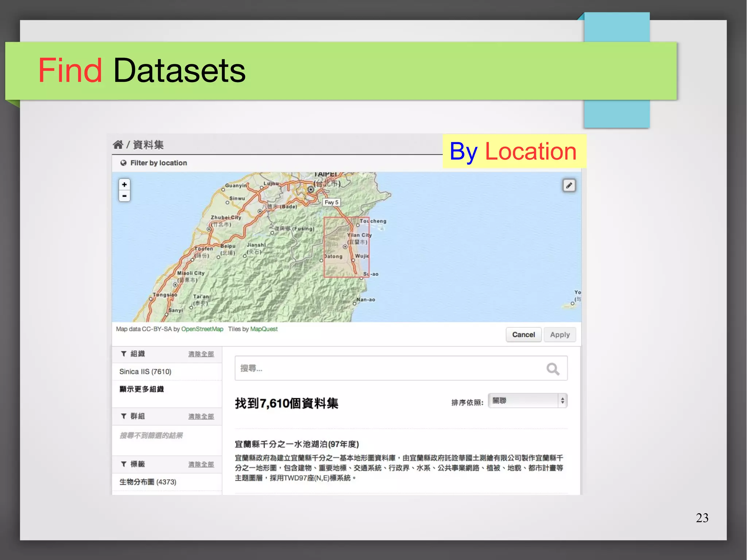Activate the draw rectangle pencil tool on map
Screen dimensions: 747x560
point(569,185)
